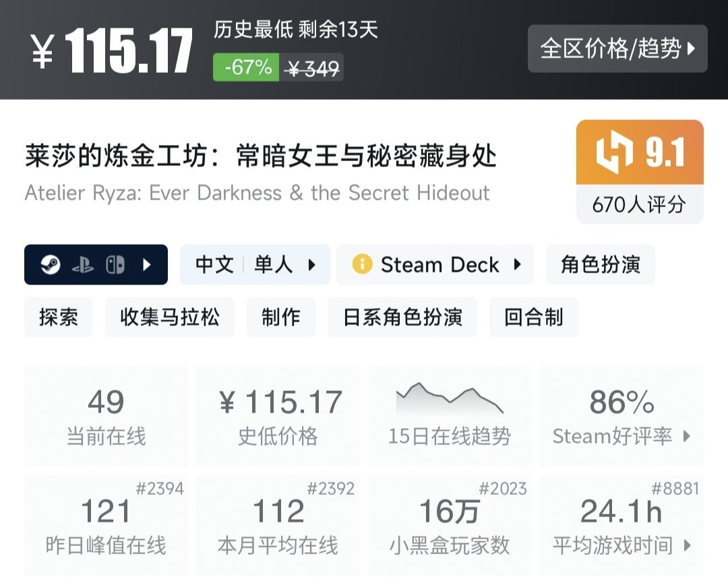Select the 探索 tag
The width and height of the screenshot is (728, 577).
click(59, 317)
